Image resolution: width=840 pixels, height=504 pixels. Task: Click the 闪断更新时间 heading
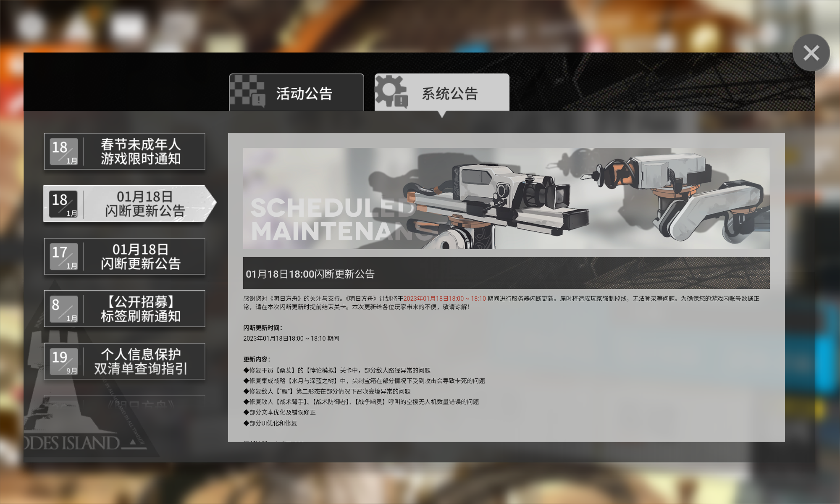tap(262, 328)
